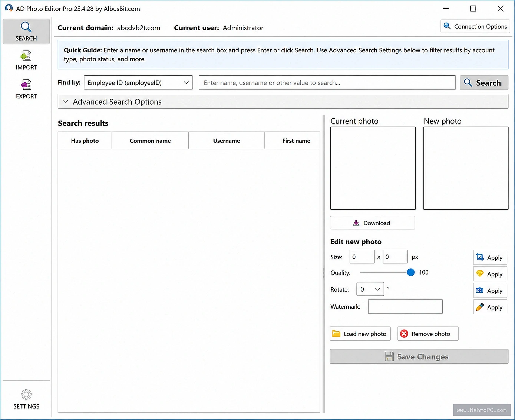This screenshot has width=515, height=420.
Task: Open the IMPORT section in the sidebar
Action: [26, 60]
